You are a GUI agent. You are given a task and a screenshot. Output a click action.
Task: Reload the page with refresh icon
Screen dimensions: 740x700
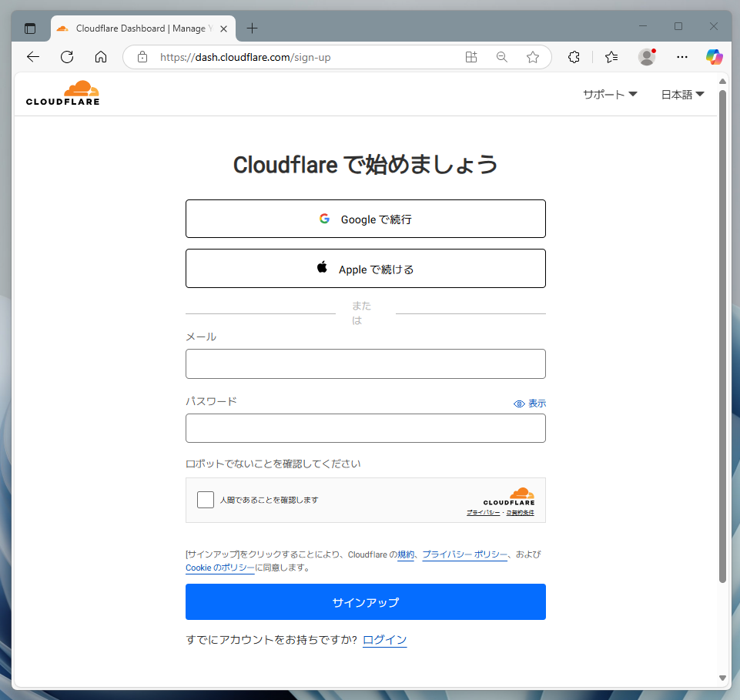point(67,57)
